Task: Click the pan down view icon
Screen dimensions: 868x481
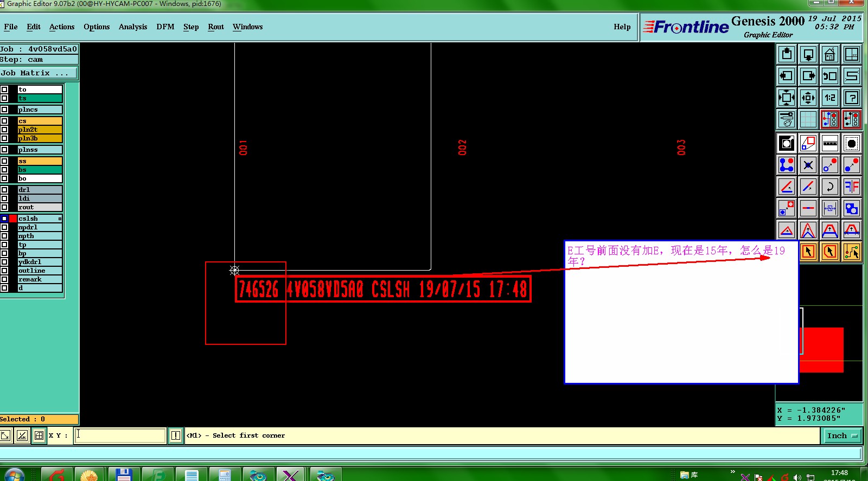Action: coord(808,54)
